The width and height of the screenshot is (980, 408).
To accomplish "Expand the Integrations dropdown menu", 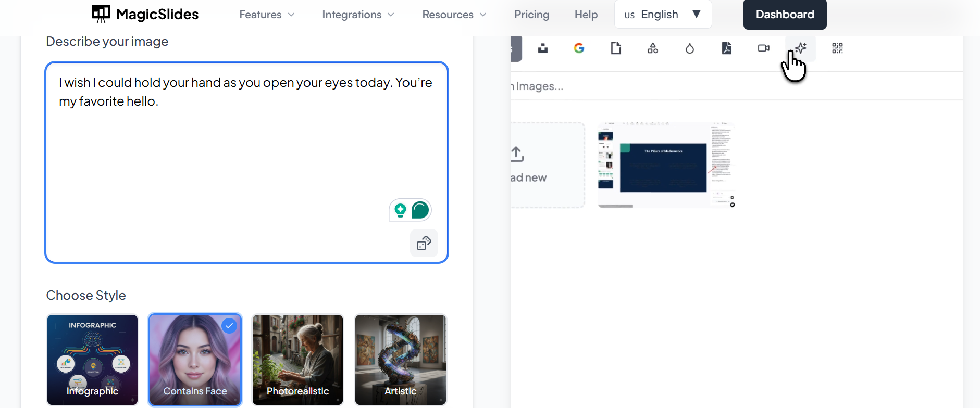I will click(x=358, y=15).
